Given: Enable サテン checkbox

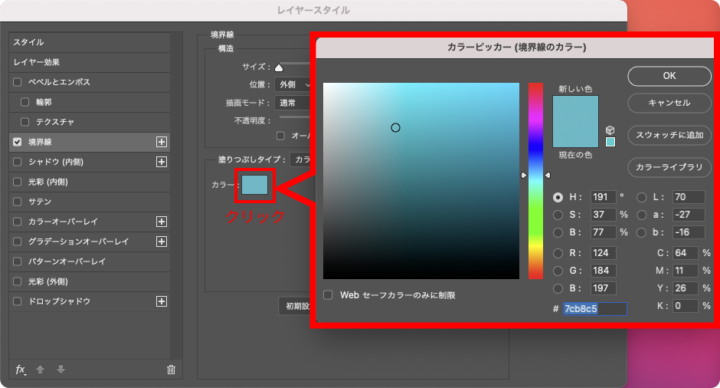Looking at the screenshot, I should (x=17, y=202).
